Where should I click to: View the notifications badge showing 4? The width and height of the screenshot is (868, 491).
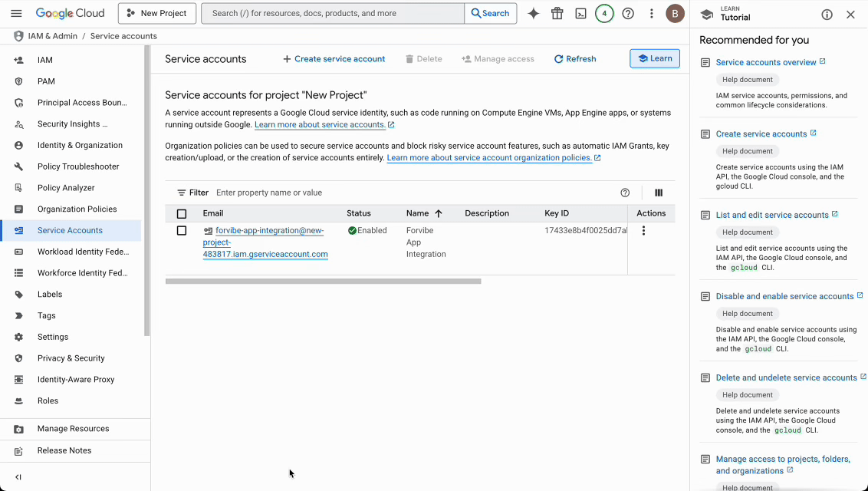coord(604,13)
